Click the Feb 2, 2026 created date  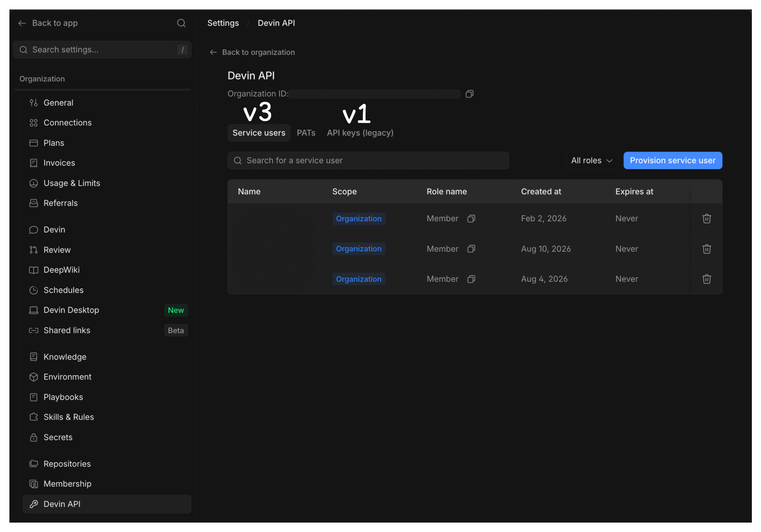tap(544, 219)
